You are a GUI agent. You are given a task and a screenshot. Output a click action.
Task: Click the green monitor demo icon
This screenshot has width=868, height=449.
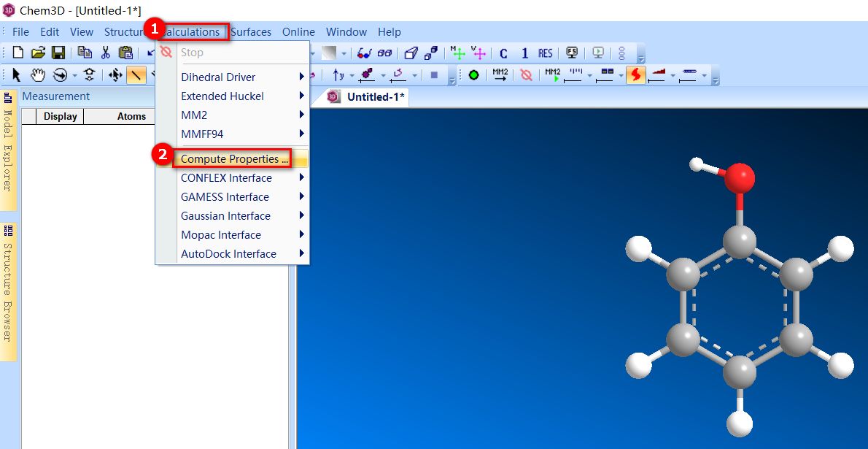point(598,53)
